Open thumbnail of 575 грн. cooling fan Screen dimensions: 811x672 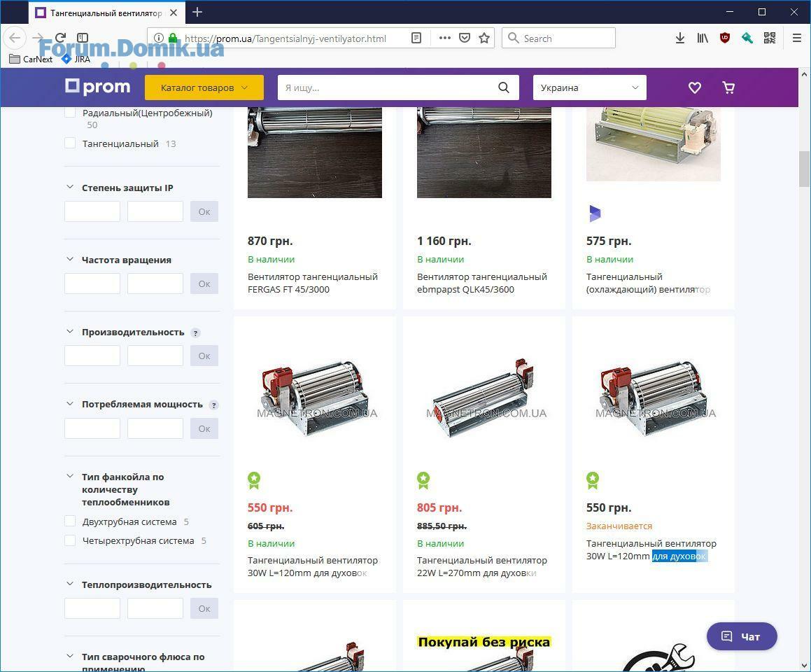(654, 143)
